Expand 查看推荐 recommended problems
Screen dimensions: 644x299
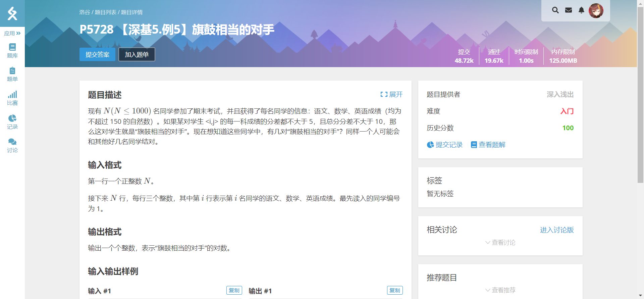[x=500, y=290]
